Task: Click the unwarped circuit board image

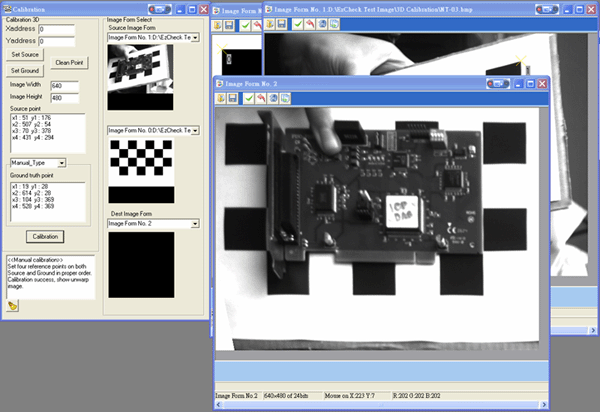Action: click(x=377, y=229)
